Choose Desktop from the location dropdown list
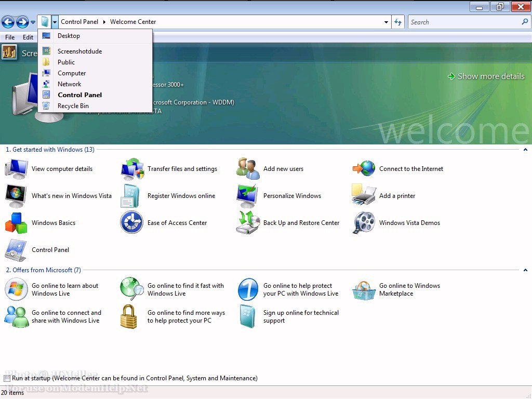The height and width of the screenshot is (399, 532). (x=95, y=36)
